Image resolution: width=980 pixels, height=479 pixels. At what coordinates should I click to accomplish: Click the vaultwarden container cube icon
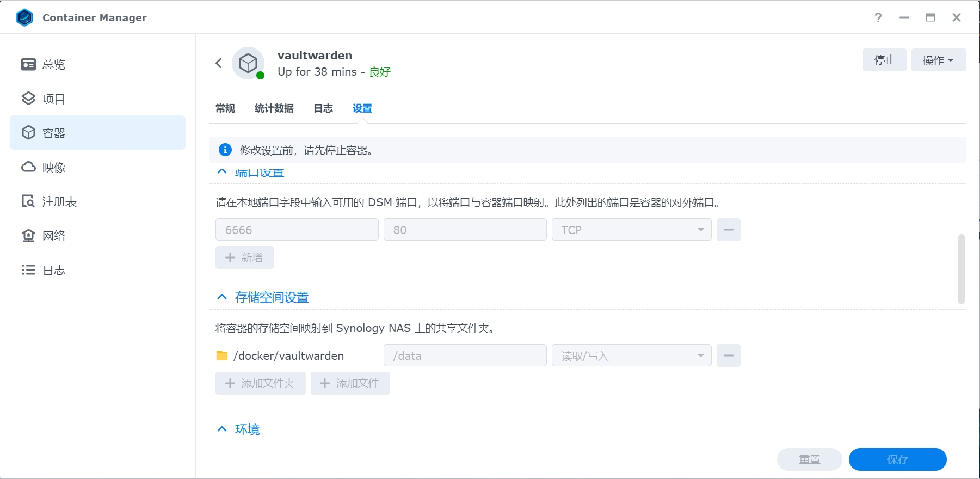[x=248, y=63]
